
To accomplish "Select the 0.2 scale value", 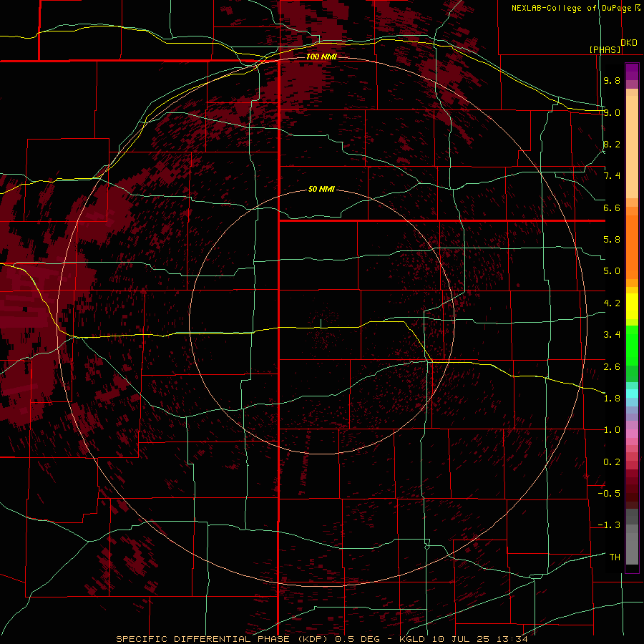I will 612,462.
